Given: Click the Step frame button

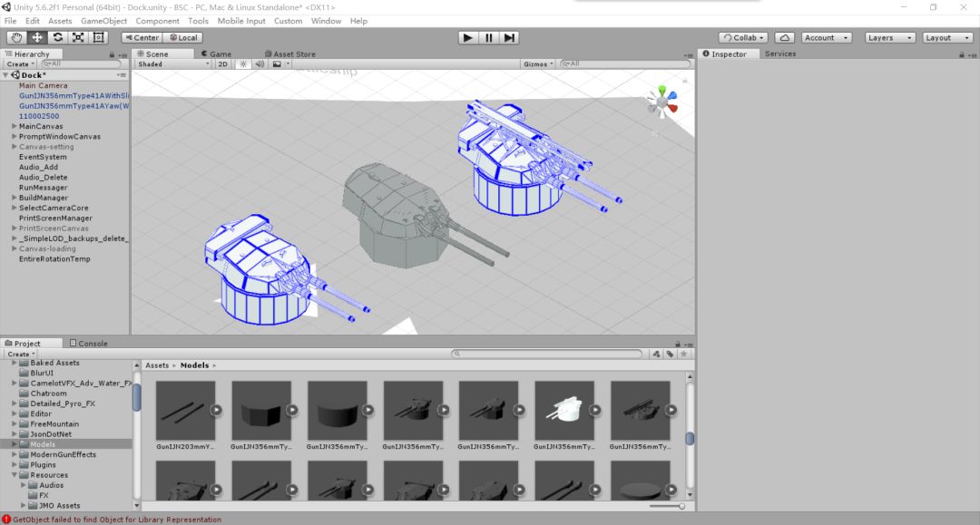Looking at the screenshot, I should [510, 37].
